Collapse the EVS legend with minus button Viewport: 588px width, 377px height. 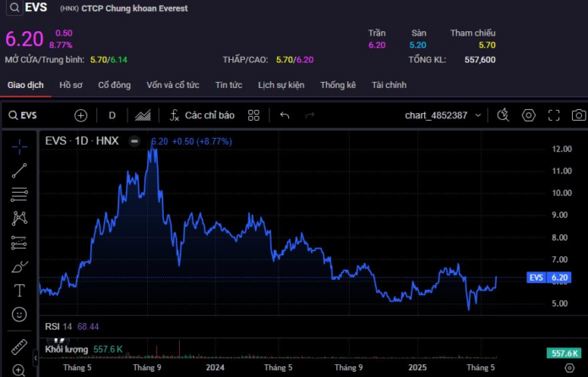click(134, 141)
